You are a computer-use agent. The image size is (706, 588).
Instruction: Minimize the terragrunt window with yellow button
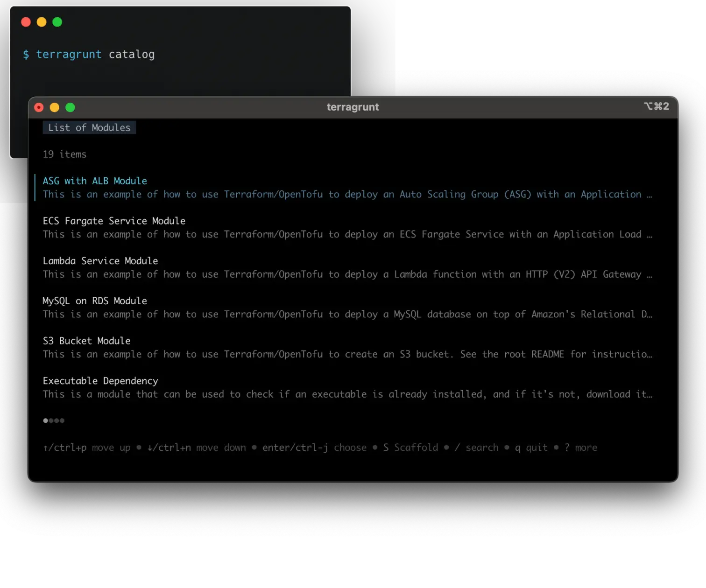(55, 108)
